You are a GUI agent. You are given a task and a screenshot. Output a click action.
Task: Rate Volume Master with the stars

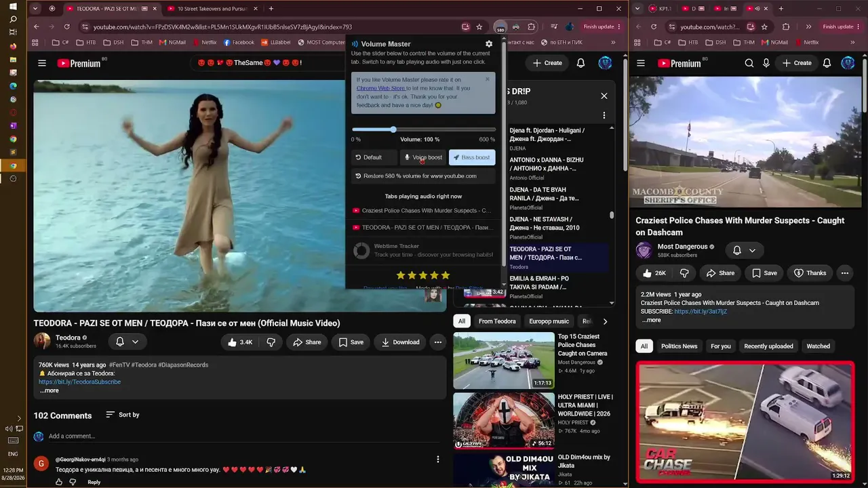(423, 275)
